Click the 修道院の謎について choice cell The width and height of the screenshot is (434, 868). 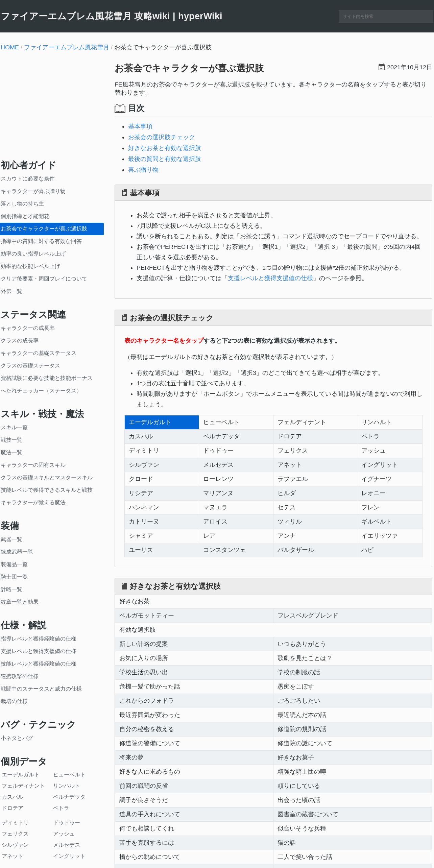[x=353, y=744]
